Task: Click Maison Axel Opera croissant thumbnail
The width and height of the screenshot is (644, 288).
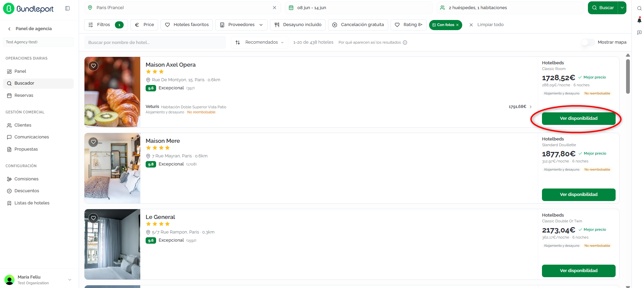Action: point(113,92)
